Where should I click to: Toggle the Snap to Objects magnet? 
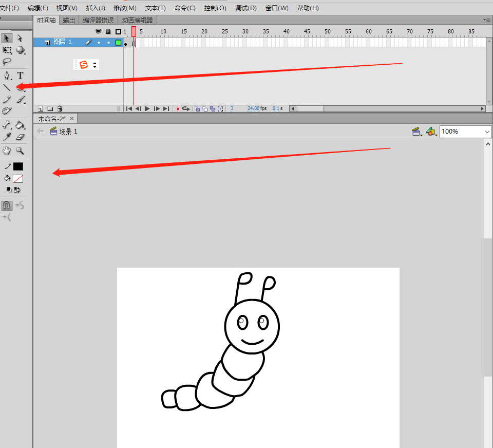[x=7, y=206]
